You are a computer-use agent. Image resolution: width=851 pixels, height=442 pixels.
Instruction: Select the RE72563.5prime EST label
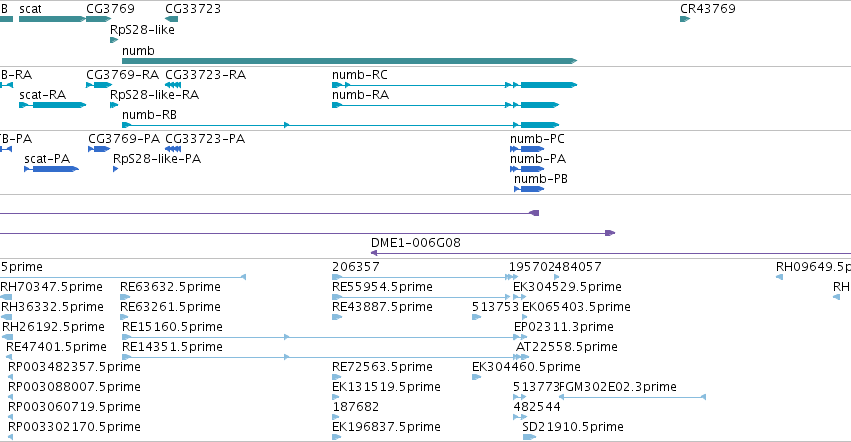[x=383, y=367]
